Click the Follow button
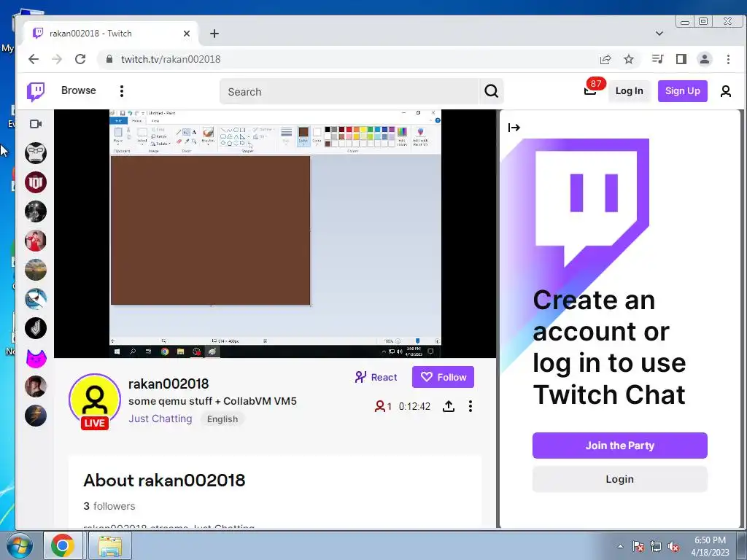 (x=443, y=377)
